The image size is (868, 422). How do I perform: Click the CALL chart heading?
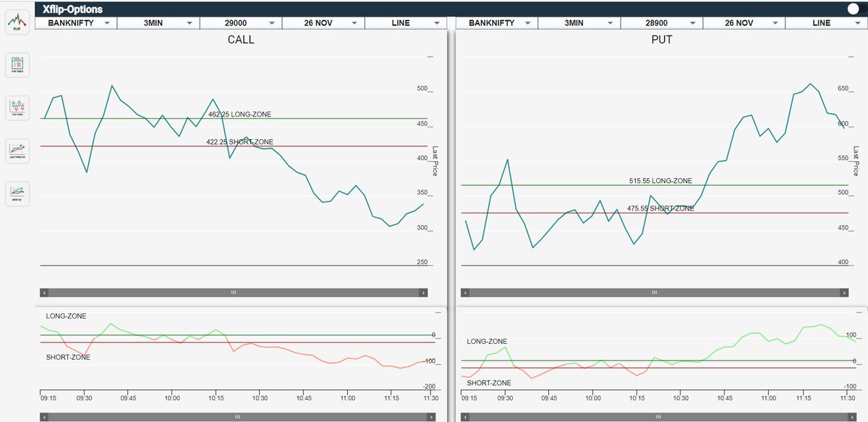tap(241, 40)
